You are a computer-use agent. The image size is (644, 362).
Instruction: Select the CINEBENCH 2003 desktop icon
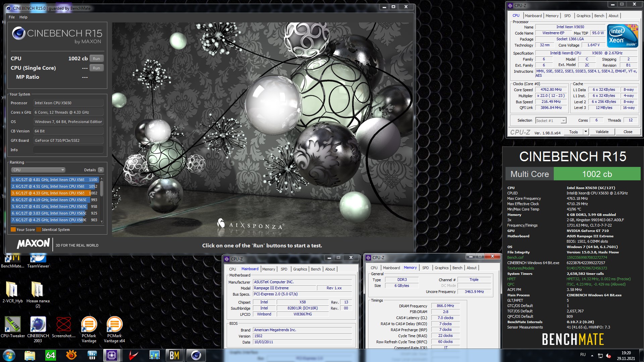[38, 329]
